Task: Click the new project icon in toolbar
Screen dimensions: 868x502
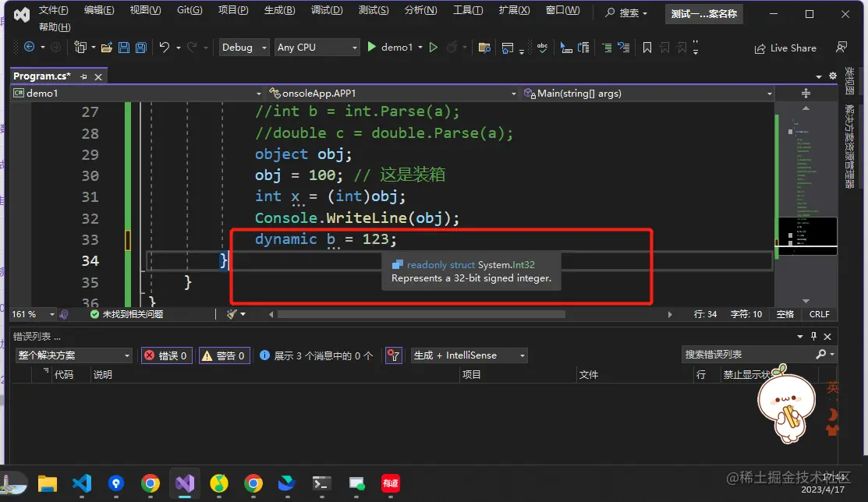Action: [x=80, y=48]
